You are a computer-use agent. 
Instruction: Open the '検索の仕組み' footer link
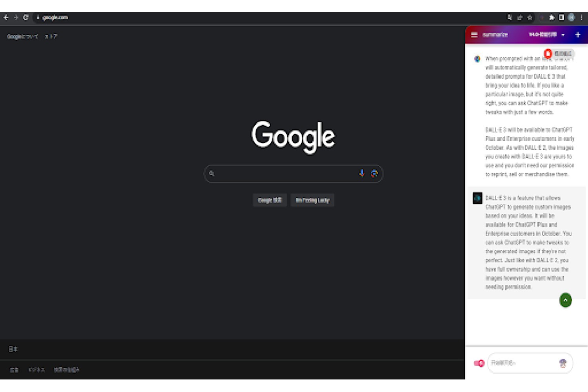point(67,370)
